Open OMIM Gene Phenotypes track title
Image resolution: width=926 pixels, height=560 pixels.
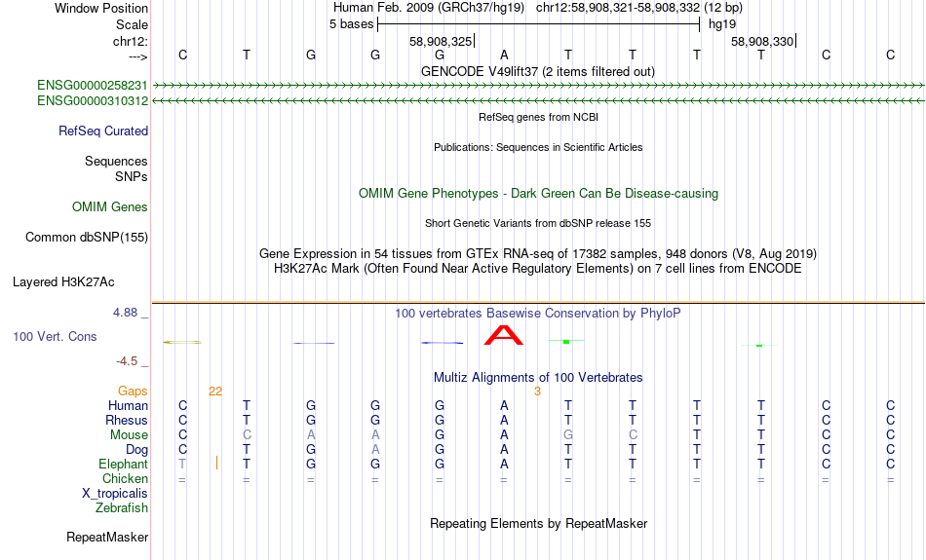538,194
